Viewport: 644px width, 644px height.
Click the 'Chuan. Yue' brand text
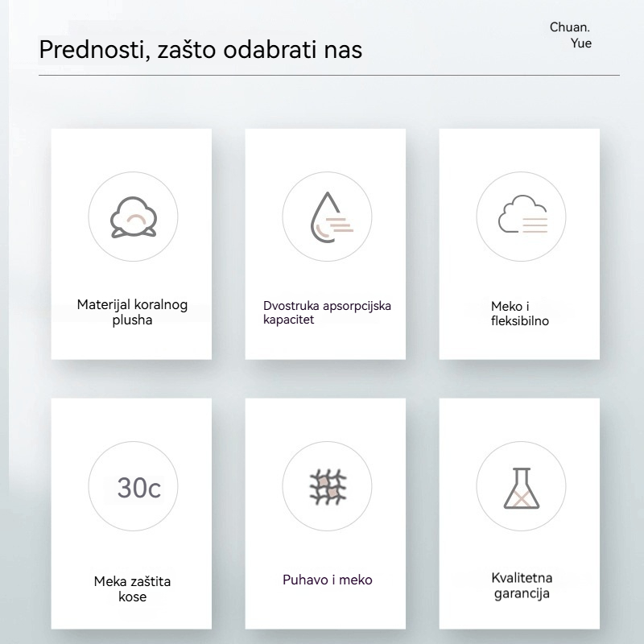click(571, 35)
